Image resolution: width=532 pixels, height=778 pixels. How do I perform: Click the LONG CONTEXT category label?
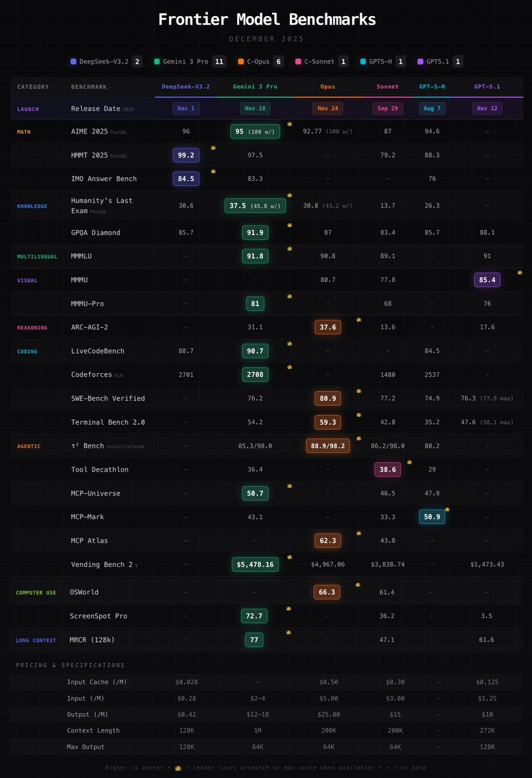tap(36, 641)
